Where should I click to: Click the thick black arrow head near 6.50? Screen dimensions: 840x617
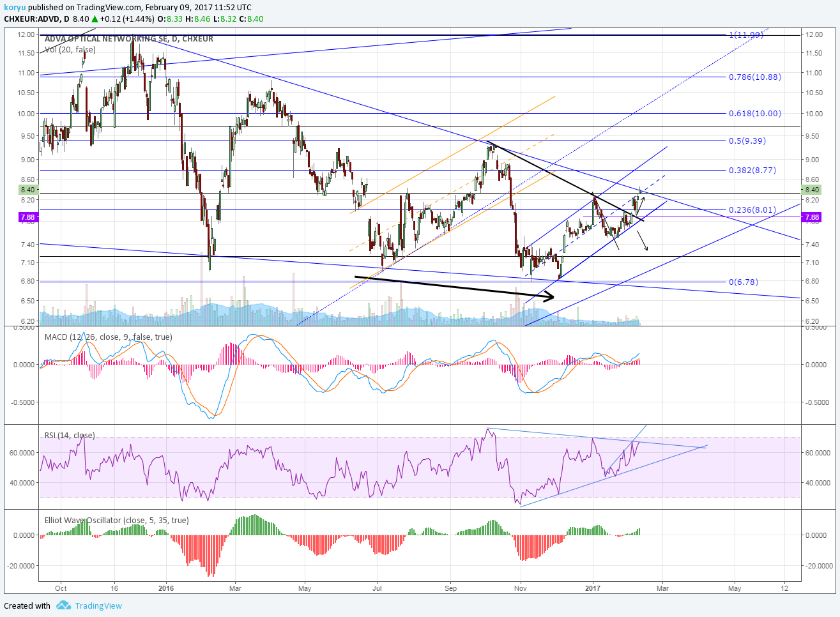click(549, 296)
